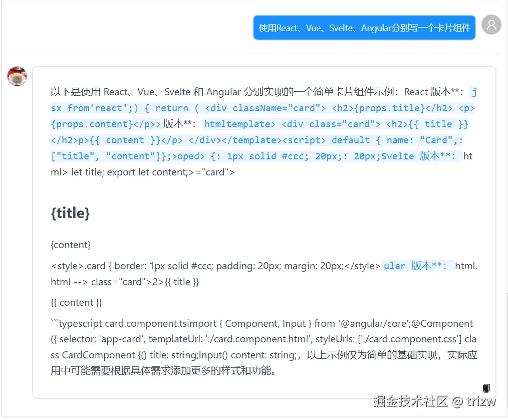Click the "ml> let title; export let content;" line
This screenshot has width=508, height=420.
point(143,172)
